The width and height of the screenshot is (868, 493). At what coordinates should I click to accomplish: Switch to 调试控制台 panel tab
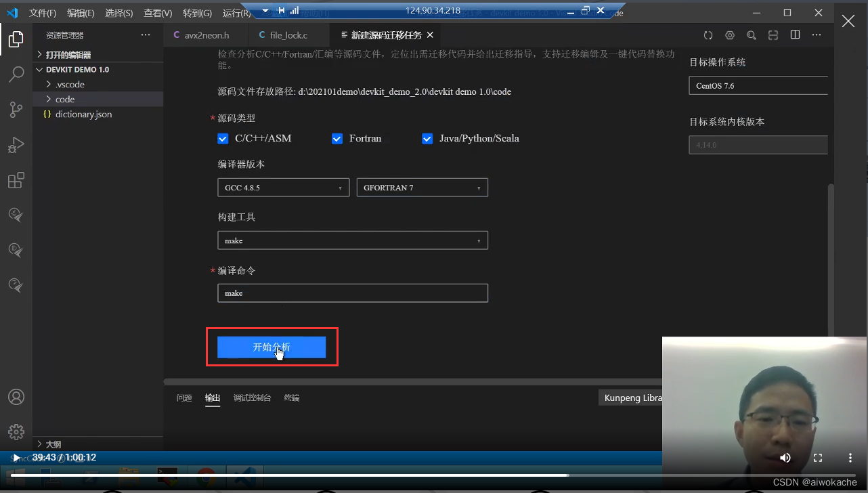(x=253, y=398)
